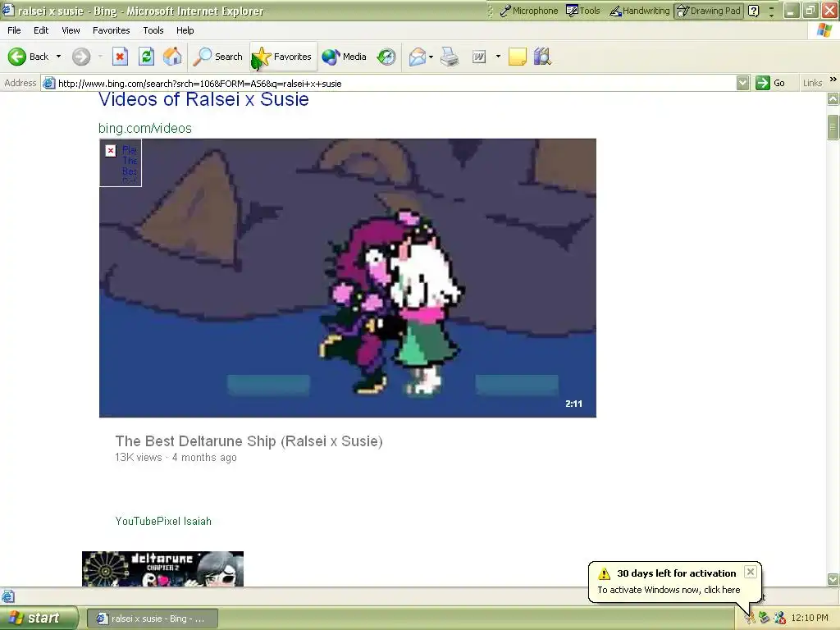Show browsing History with the clock icon
Screen dimensions: 840x630
point(386,57)
